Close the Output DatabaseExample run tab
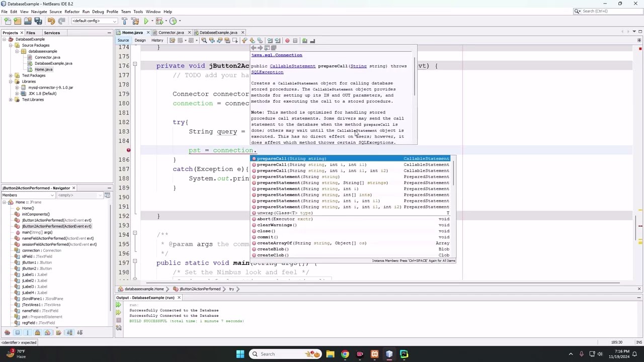Image resolution: width=644 pixels, height=362 pixels. [x=179, y=298]
